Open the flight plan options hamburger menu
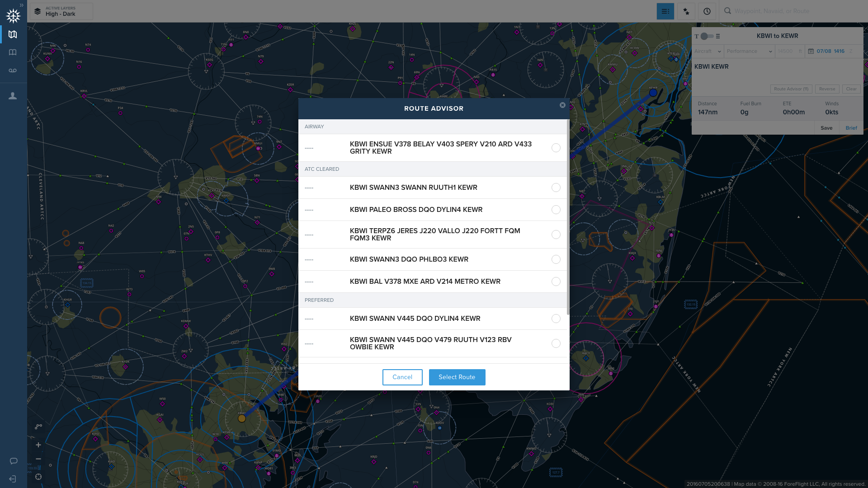Viewport: 868px width, 488px height. (x=717, y=36)
